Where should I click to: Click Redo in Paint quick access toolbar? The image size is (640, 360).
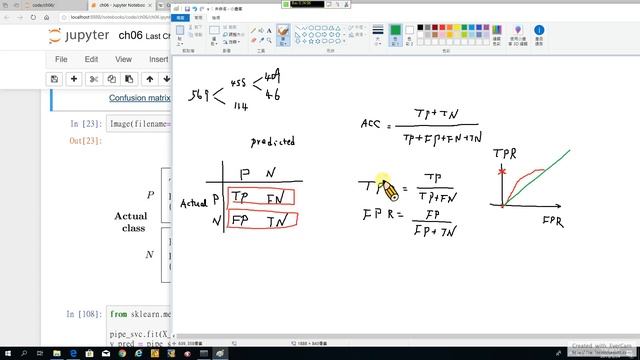(x=202, y=9)
